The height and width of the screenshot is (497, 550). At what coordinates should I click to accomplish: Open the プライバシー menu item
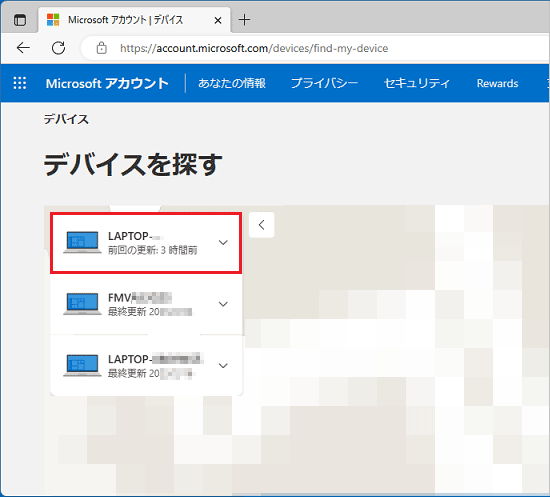(x=324, y=83)
